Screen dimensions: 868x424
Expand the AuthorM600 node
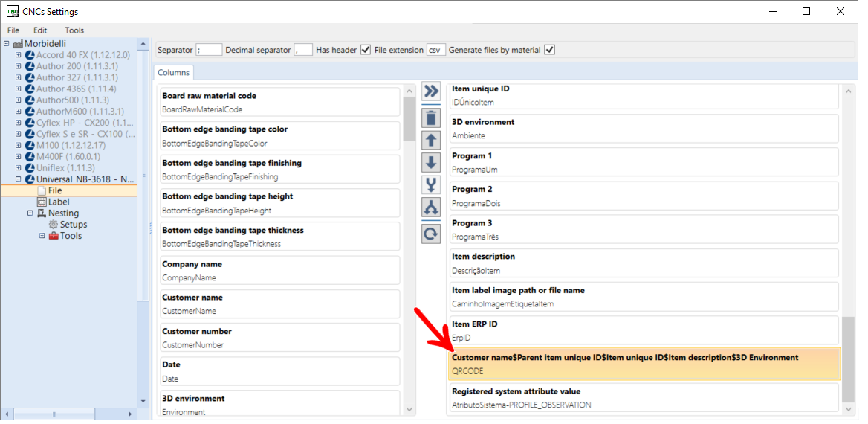pos(19,112)
